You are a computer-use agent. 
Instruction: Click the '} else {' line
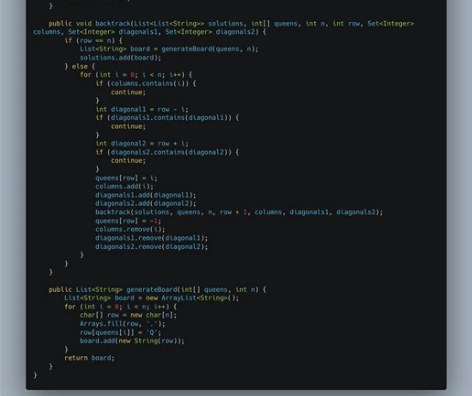[80, 66]
